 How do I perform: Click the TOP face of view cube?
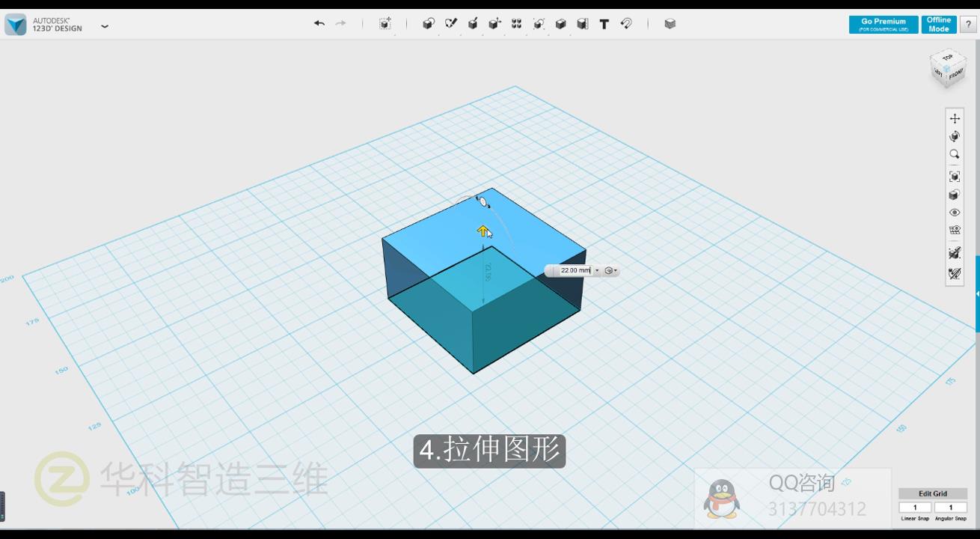(947, 58)
